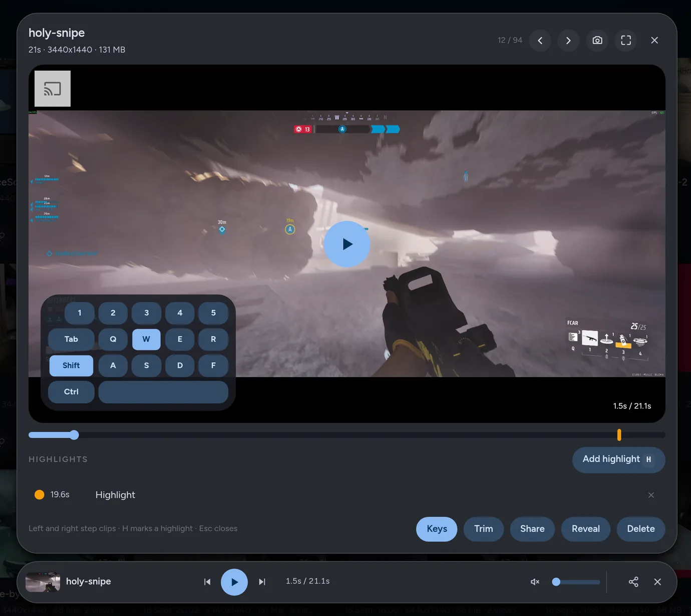Click the holy-snipe thumbnail in mini player
Image resolution: width=691 pixels, height=616 pixels.
pos(43,582)
